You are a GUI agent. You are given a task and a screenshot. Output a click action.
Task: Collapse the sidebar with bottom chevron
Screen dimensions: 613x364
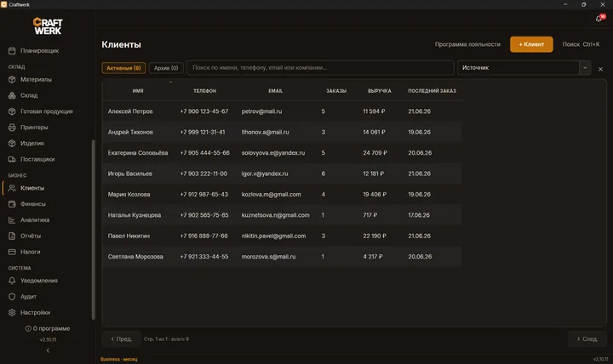pyautogui.click(x=48, y=350)
